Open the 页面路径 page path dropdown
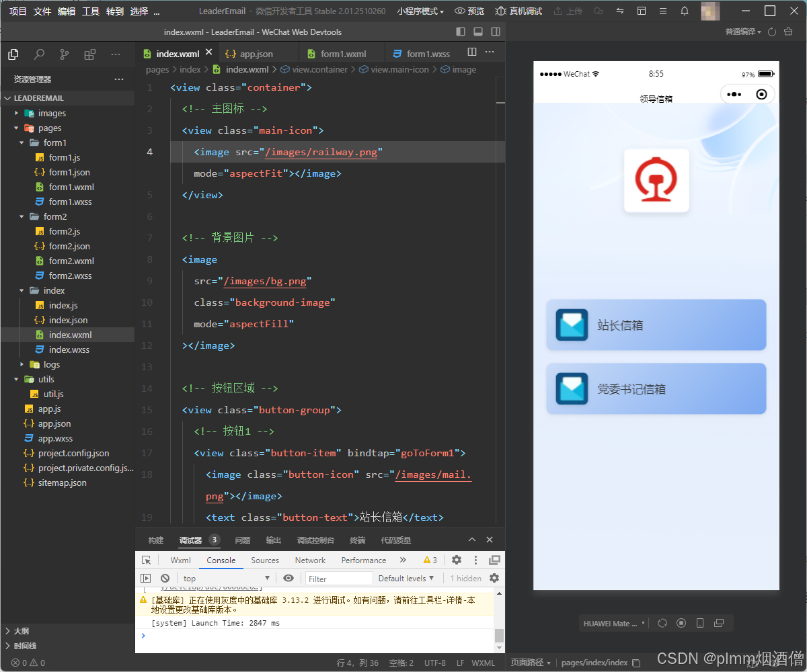807x672 pixels. [531, 663]
